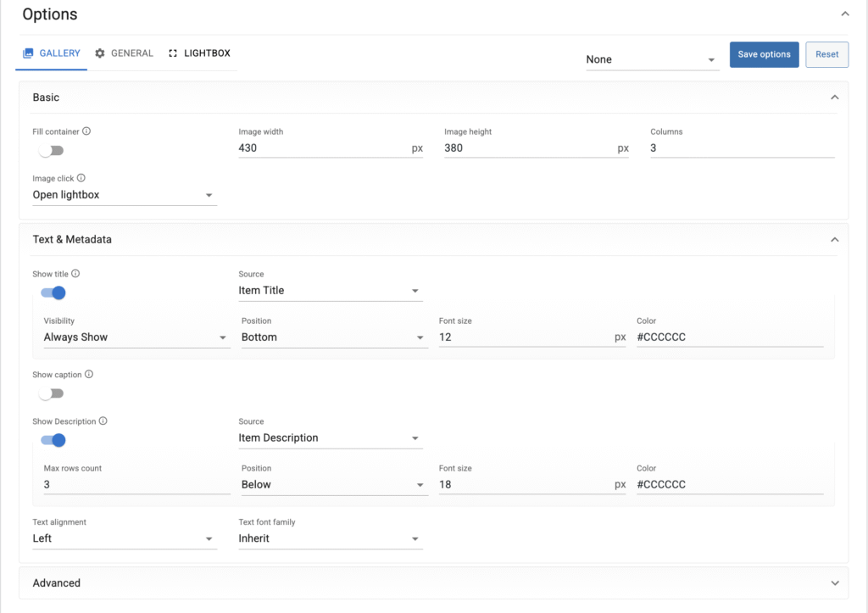Click info icon beside Image click label

tap(81, 179)
